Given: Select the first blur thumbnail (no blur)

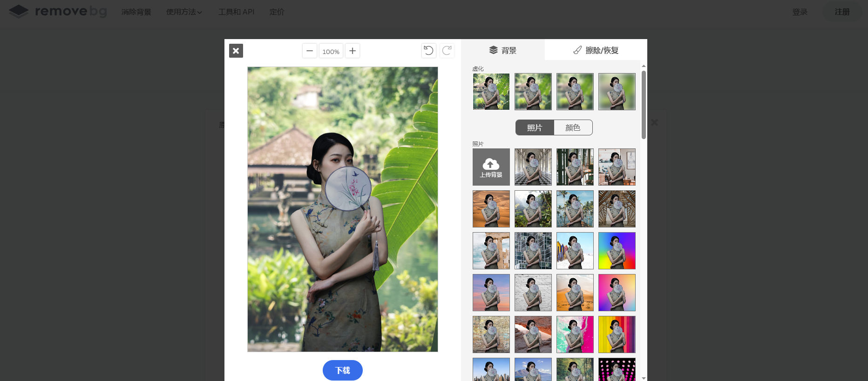Looking at the screenshot, I should coord(491,92).
